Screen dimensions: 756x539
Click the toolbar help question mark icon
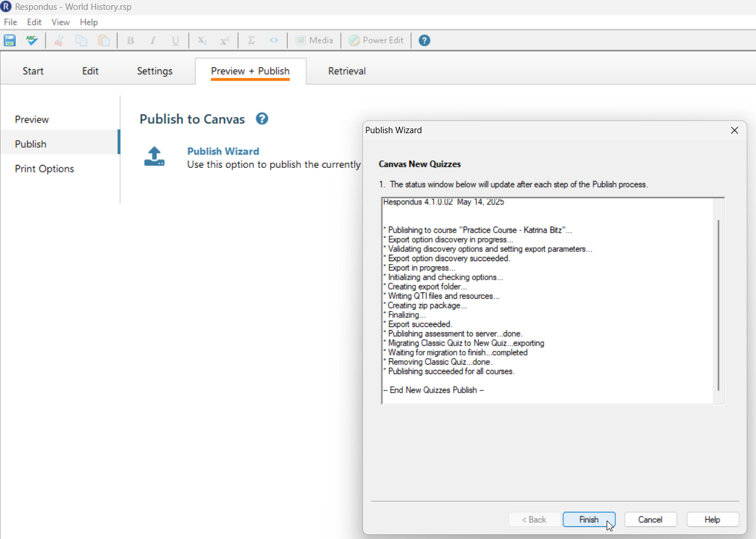coord(424,40)
